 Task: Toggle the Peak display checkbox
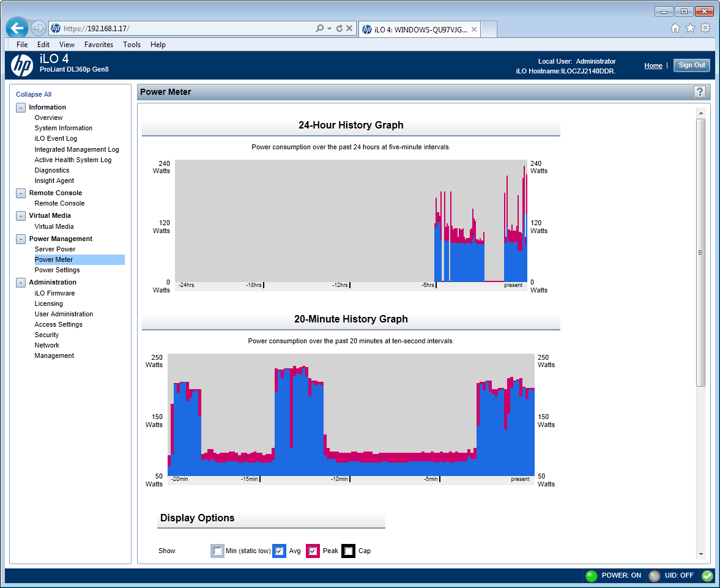click(313, 551)
